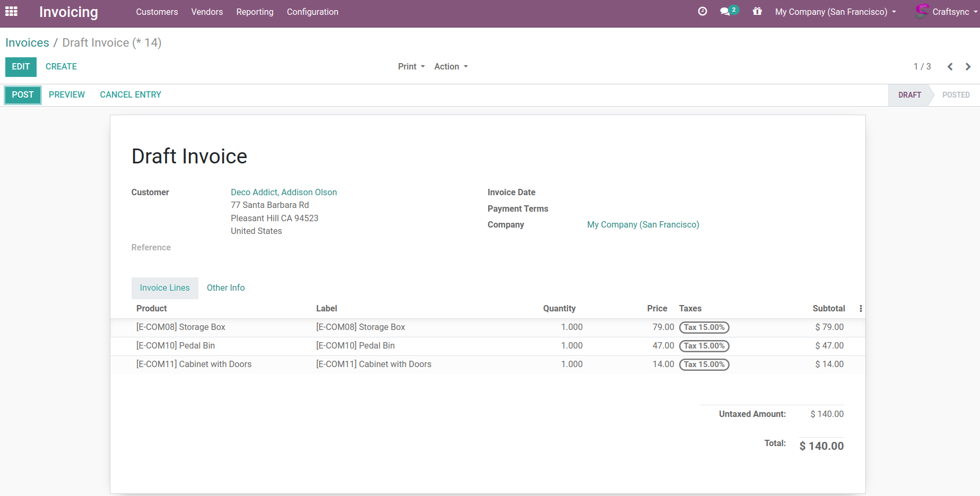Click the Deco Addict, Addison Olson link
980x496 pixels.
tap(283, 193)
